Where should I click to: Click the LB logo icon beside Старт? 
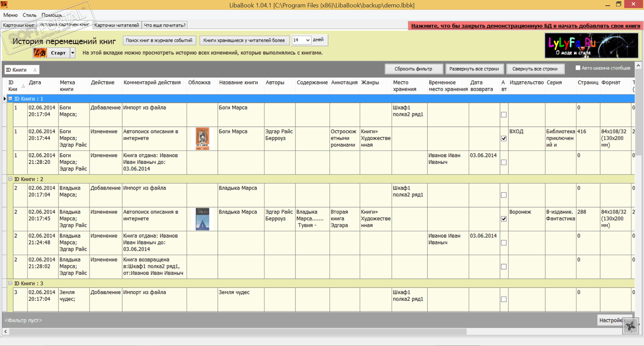[x=40, y=53]
